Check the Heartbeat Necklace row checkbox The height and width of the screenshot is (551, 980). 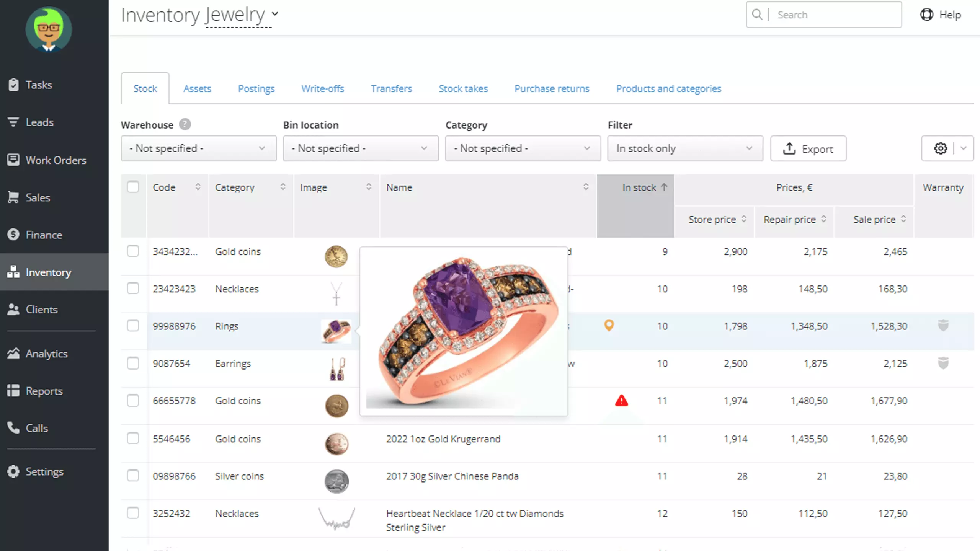(133, 514)
